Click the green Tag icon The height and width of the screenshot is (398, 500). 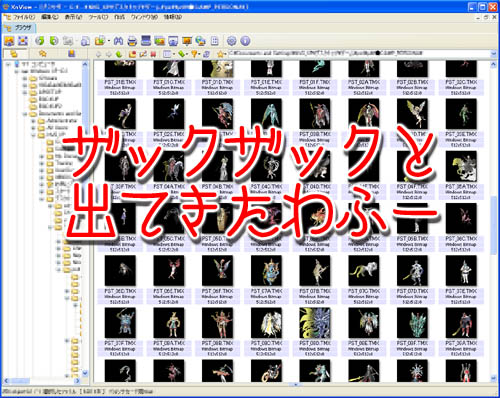pyautogui.click(x=181, y=54)
